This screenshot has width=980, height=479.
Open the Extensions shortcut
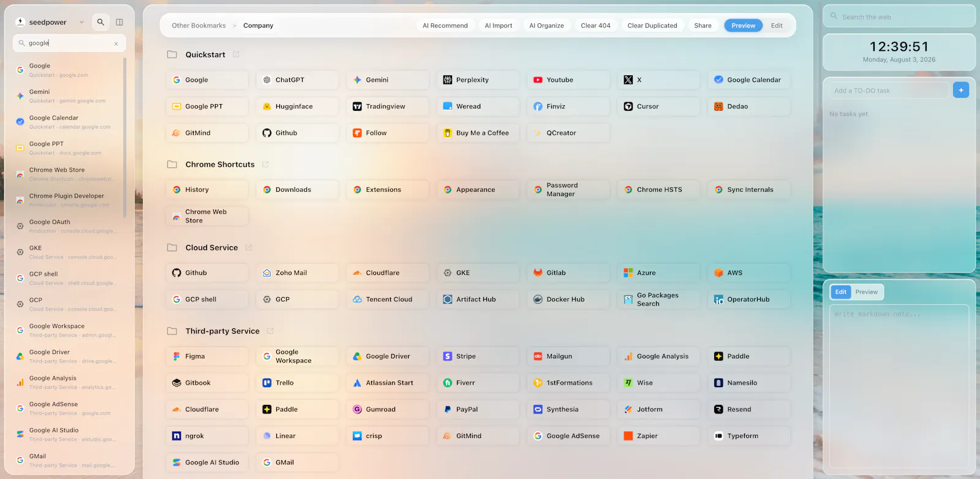point(388,190)
